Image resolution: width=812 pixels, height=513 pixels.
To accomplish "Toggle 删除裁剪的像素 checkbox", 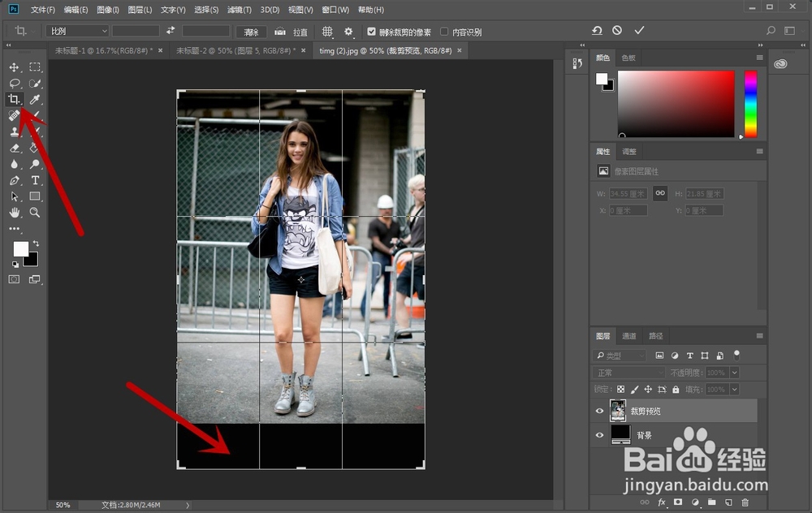I will click(372, 32).
